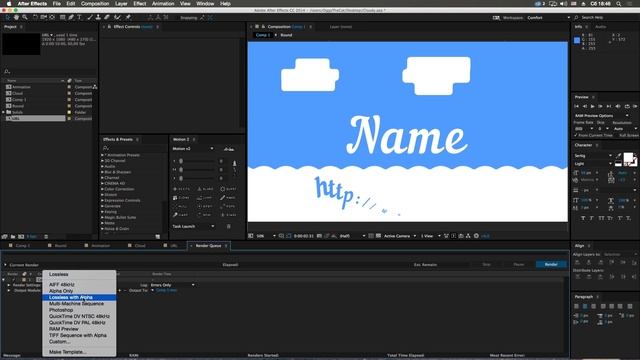Mute audio in the Preview panel
640x360 pixels.
point(618,106)
